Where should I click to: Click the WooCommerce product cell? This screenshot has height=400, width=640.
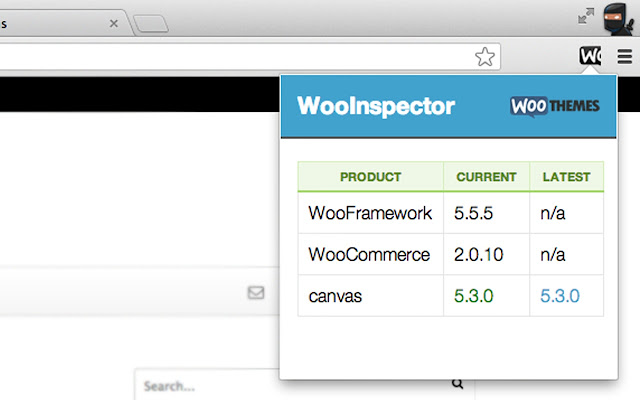pos(371,254)
